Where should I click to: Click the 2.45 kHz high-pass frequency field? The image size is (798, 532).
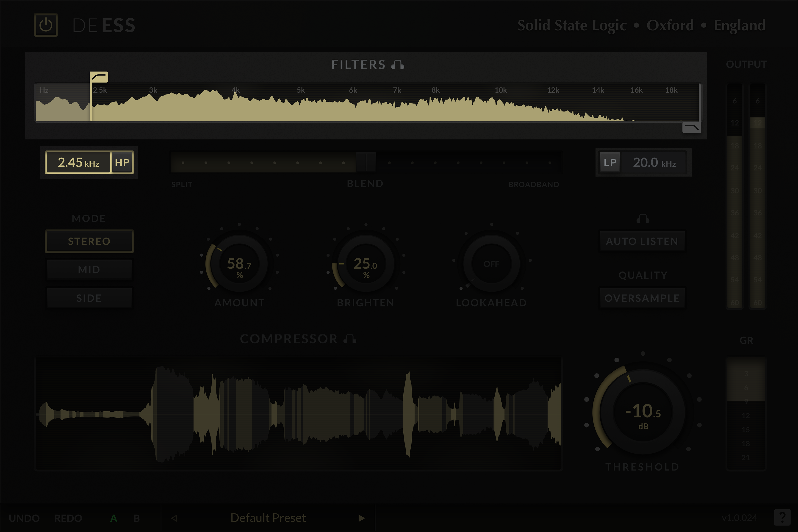tap(78, 163)
